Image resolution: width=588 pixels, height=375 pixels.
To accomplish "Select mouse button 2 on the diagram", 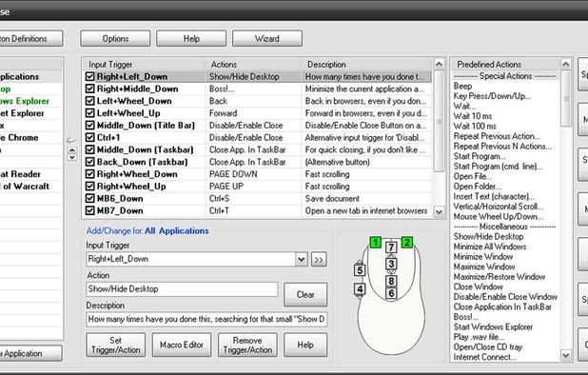I will pyautogui.click(x=407, y=243).
